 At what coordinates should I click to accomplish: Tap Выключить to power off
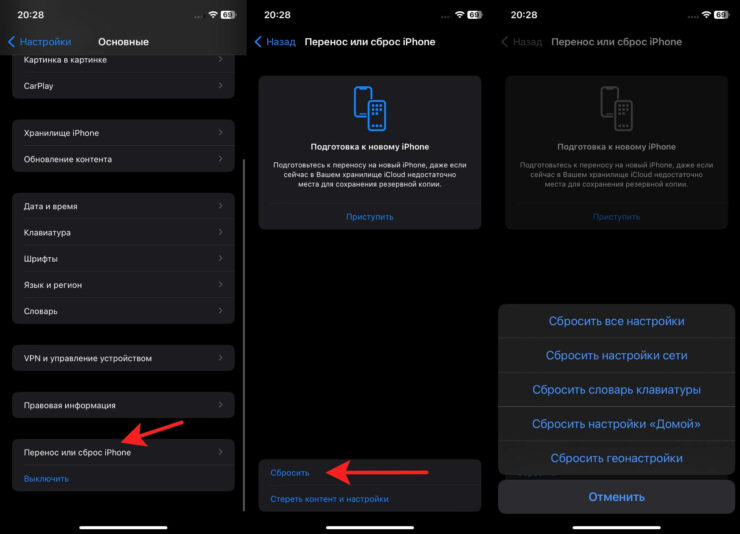point(46,478)
